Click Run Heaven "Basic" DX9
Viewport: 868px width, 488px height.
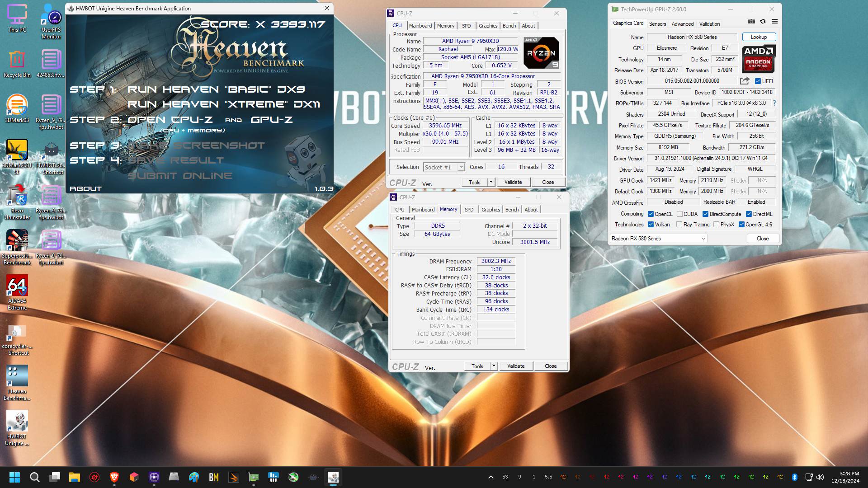point(216,89)
